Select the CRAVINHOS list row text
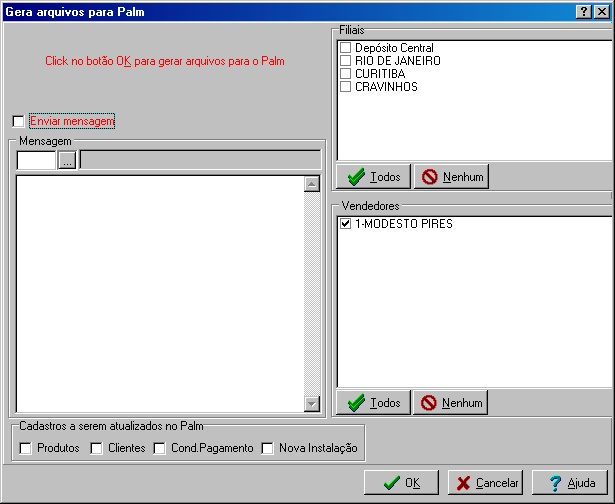 tap(386, 87)
